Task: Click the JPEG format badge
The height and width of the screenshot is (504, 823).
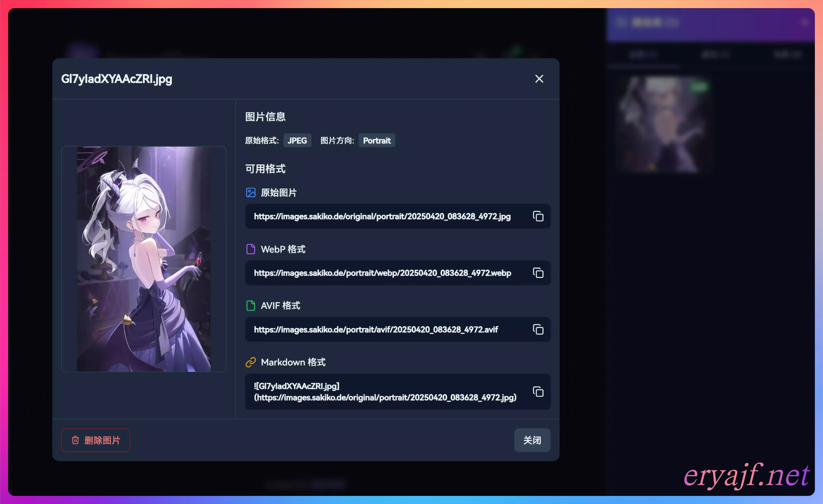Action: (297, 141)
